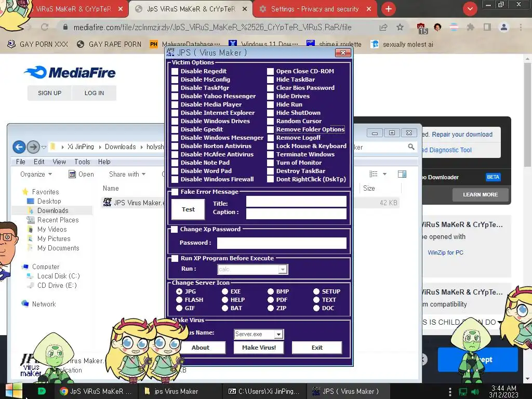Screen dimensions: 532x399
Task: Toggle the browser side panel icon
Action: (x=487, y=27)
